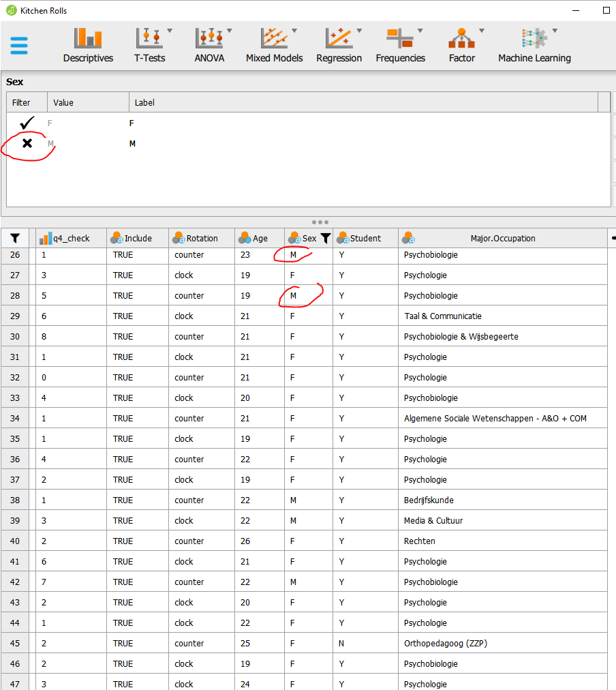
Task: Expand the ANOVA dropdown arrow
Action: (229, 31)
